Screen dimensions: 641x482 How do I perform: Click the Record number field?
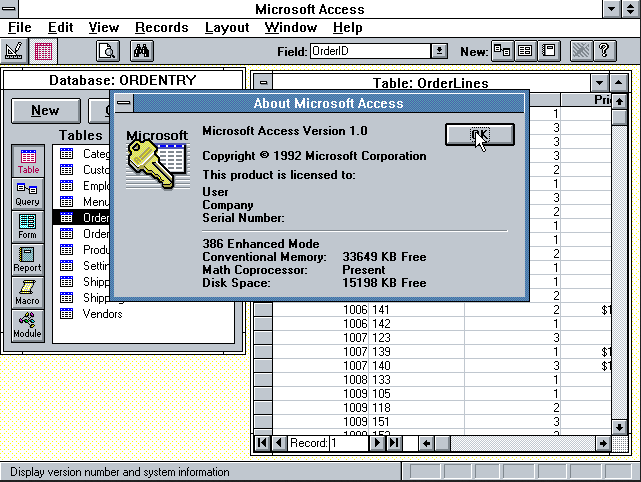(x=348, y=443)
